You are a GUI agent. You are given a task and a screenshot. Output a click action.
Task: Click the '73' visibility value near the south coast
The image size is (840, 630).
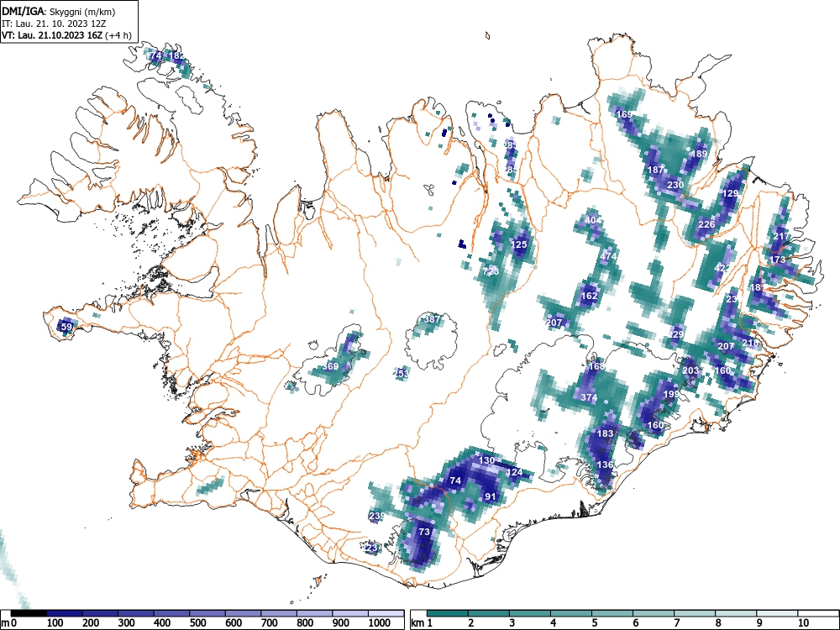(424, 532)
